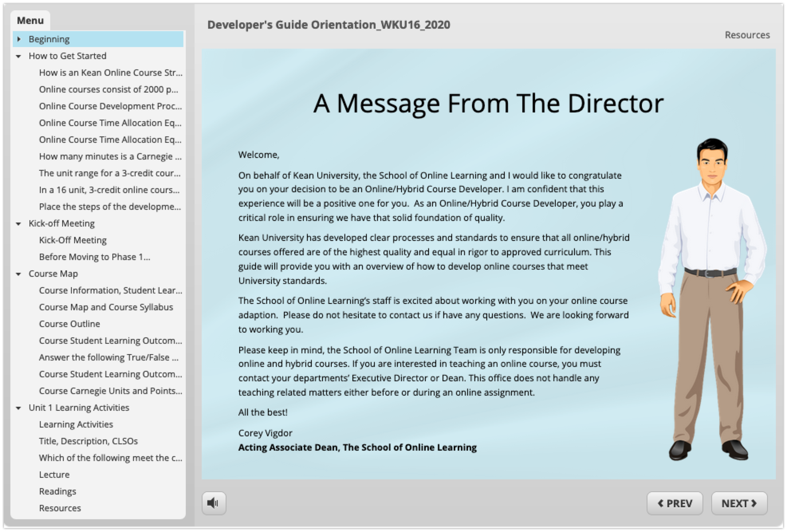The height and width of the screenshot is (532, 787).
Task: Expand the Beginning section arrow
Action: tap(19, 39)
